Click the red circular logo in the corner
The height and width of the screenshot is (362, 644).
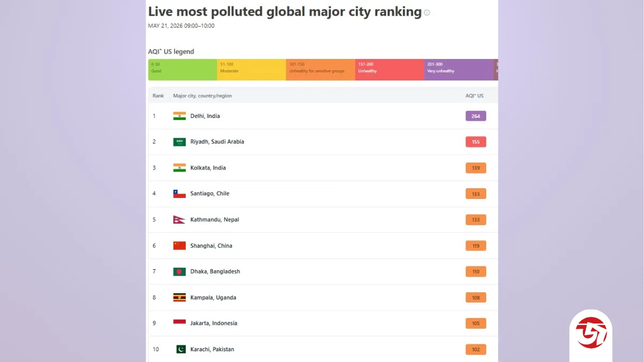click(590, 330)
